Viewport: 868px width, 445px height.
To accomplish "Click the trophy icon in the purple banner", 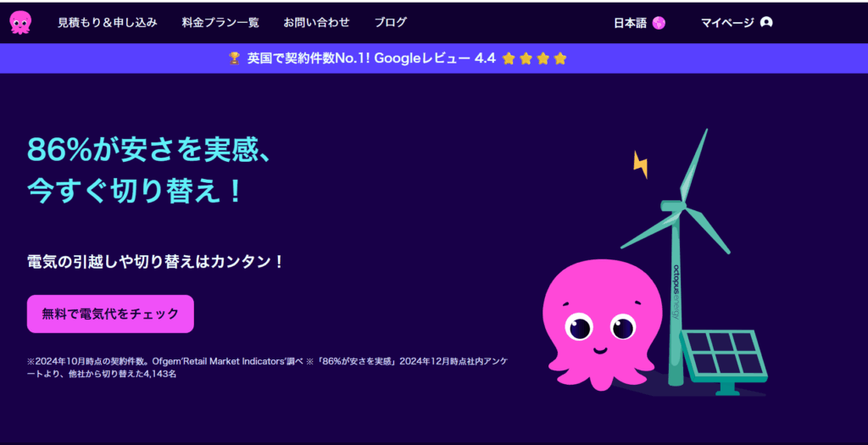I will [x=235, y=58].
